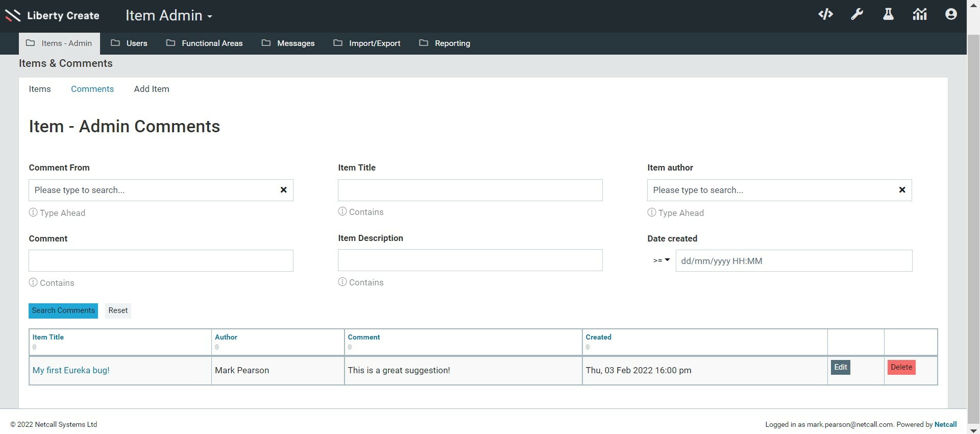The height and width of the screenshot is (434, 980).
Task: Sort table by Author column
Action: pos(226,337)
